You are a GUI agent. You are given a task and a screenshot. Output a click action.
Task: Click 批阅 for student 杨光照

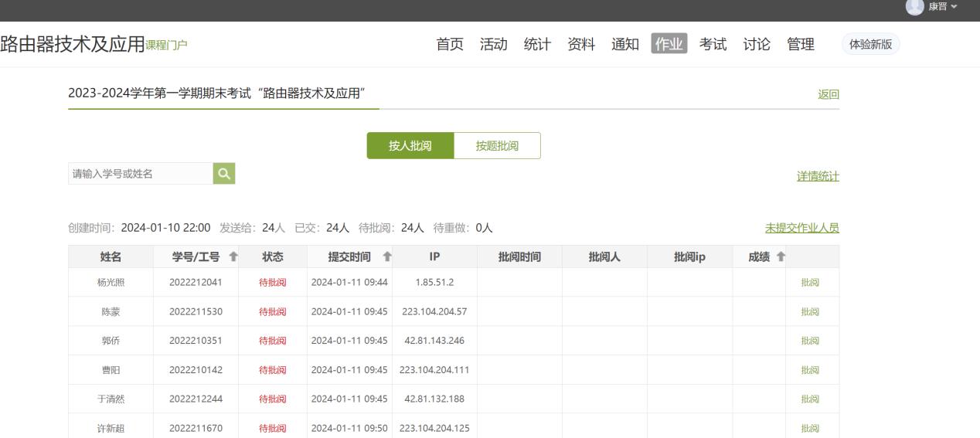[x=809, y=283]
